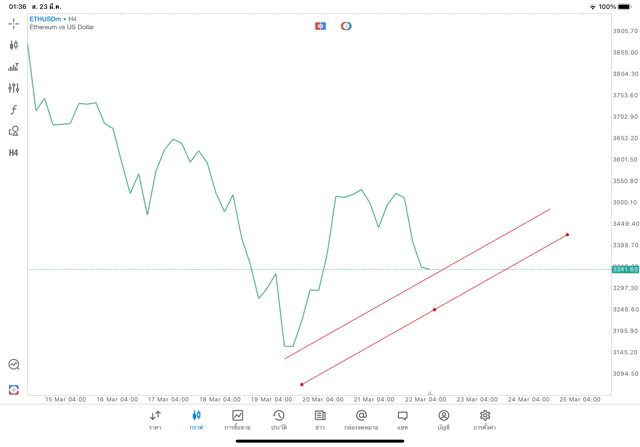Open the bar chart volumes icon
The width and height of the screenshot is (640, 447).
coord(14,67)
